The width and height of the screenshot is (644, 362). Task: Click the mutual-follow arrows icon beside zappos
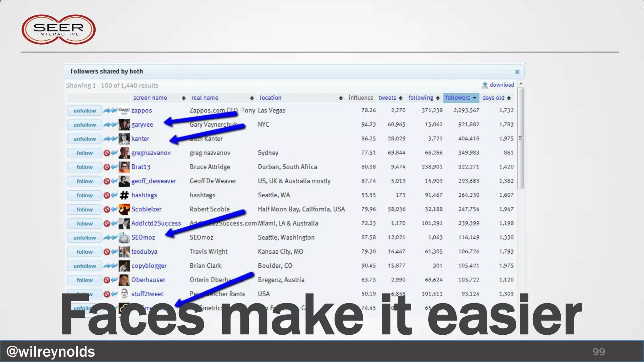click(110, 111)
